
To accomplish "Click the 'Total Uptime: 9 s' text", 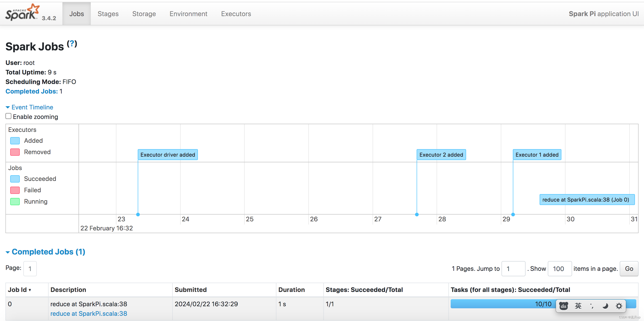I will (x=31, y=72).
